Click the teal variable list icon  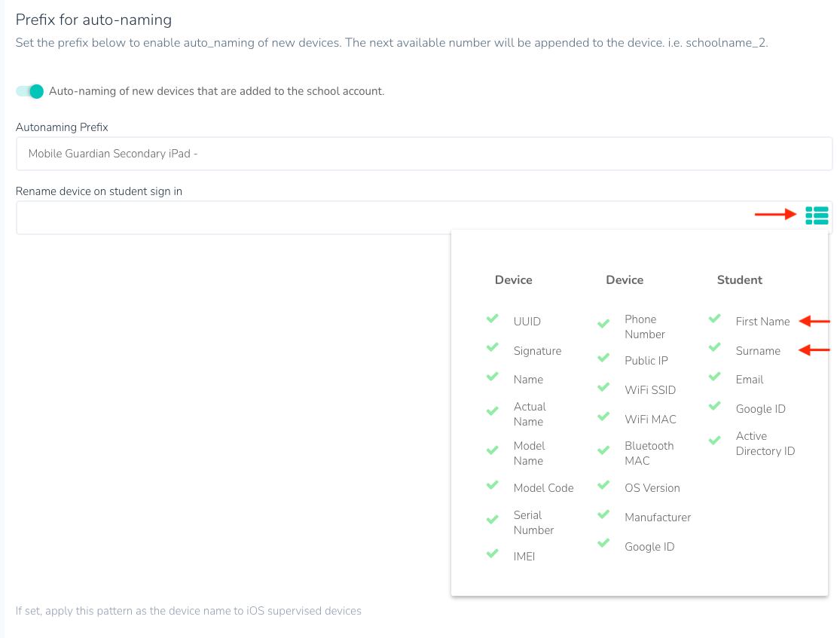coord(817,215)
